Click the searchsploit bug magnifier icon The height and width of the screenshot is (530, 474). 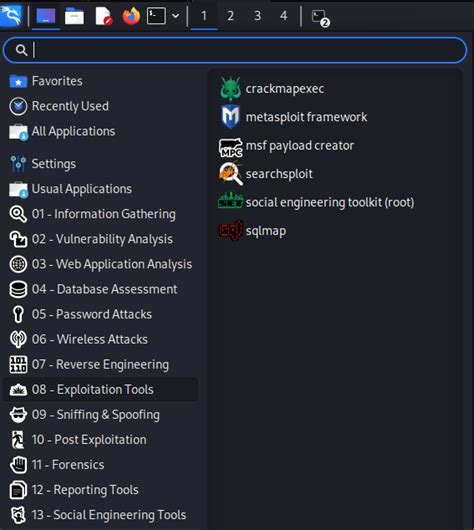pos(231,174)
